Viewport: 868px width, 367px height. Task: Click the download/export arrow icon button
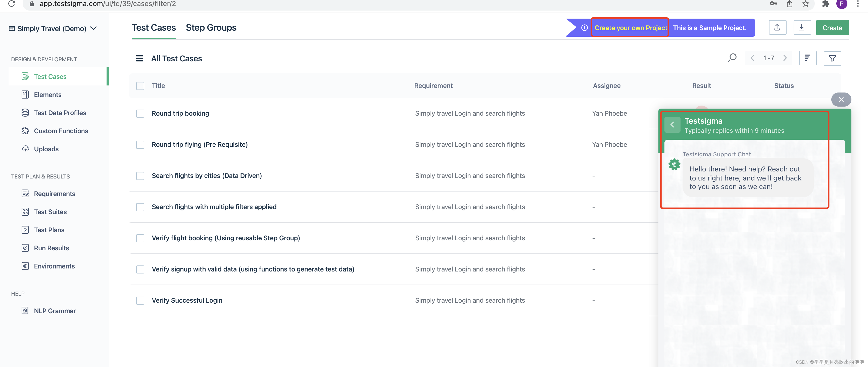point(802,28)
